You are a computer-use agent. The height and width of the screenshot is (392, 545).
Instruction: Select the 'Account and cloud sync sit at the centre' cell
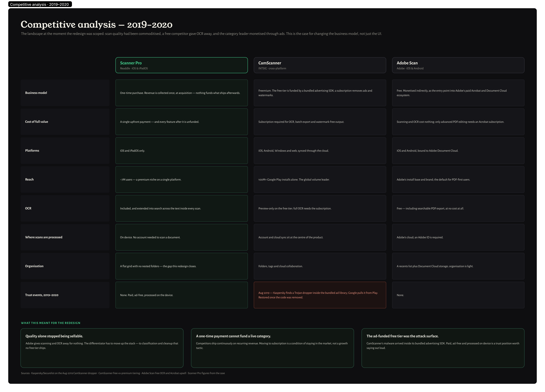pyautogui.click(x=320, y=237)
